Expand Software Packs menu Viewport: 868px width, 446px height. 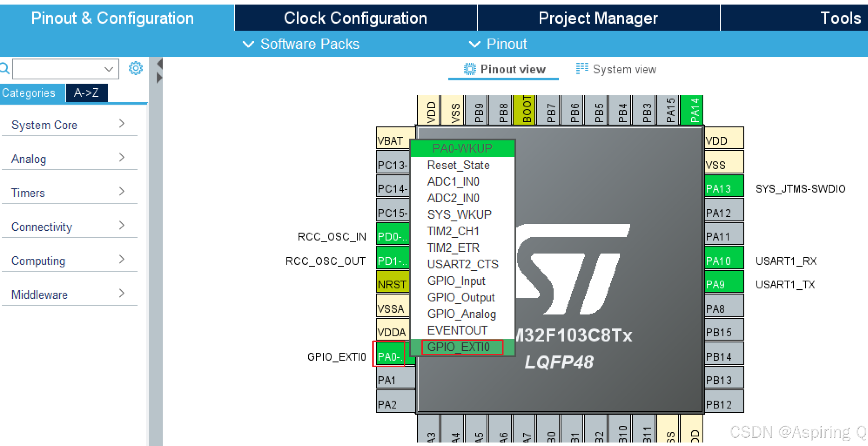[301, 44]
